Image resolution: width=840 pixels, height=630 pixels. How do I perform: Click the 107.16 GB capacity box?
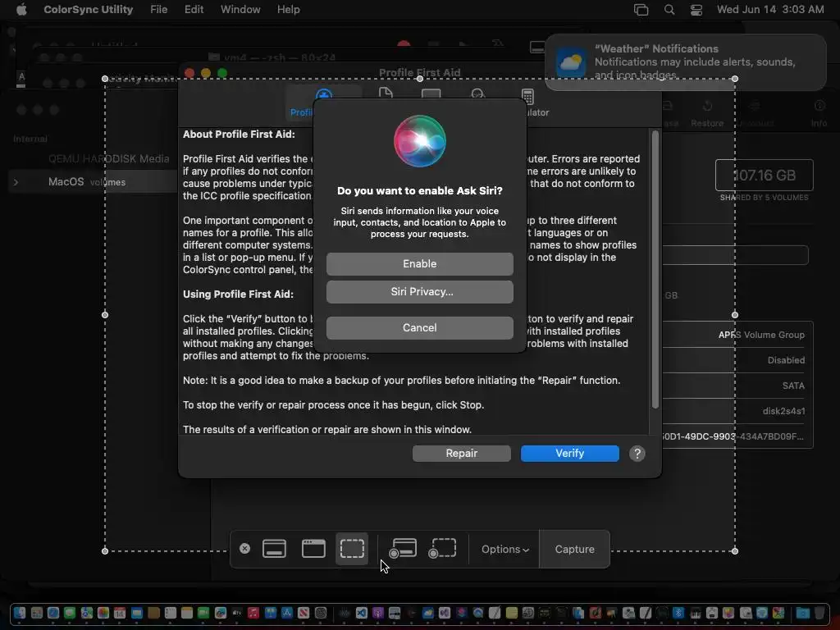click(x=764, y=176)
